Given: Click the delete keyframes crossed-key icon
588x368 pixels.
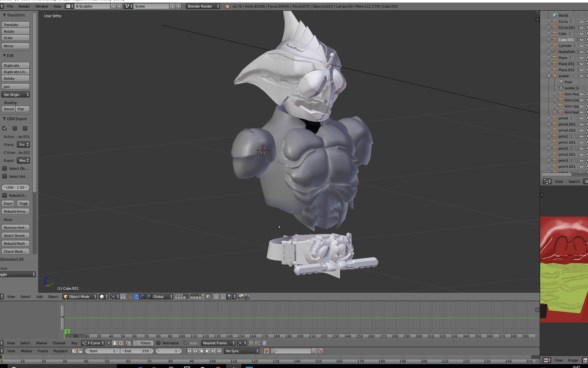Looking at the screenshot, I should click(320, 351).
